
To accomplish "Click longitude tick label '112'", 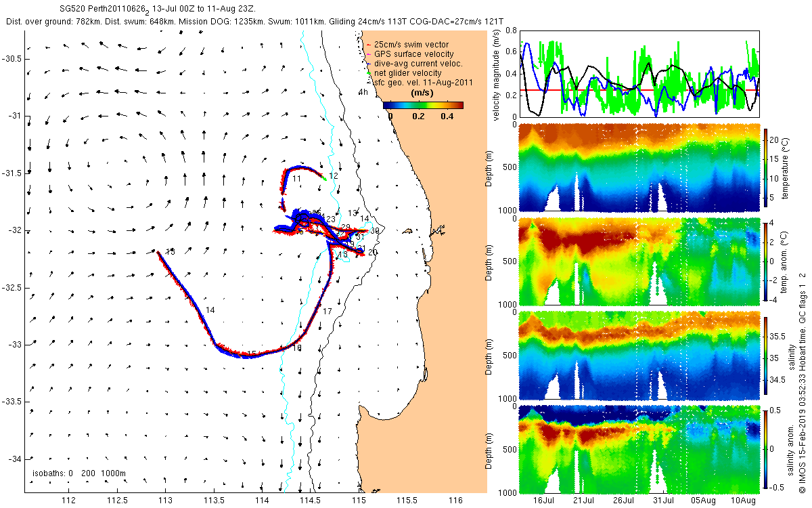I will (x=68, y=501).
